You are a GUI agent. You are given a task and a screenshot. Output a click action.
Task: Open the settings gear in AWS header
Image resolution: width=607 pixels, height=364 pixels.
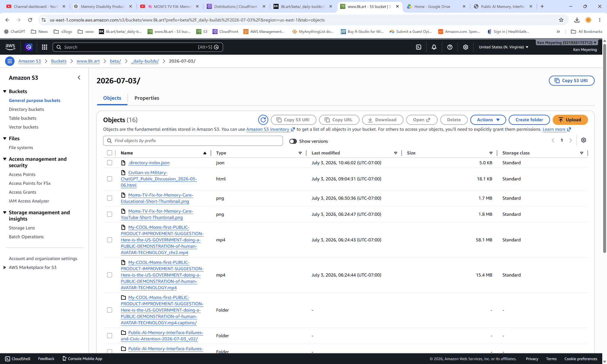[x=466, y=47]
